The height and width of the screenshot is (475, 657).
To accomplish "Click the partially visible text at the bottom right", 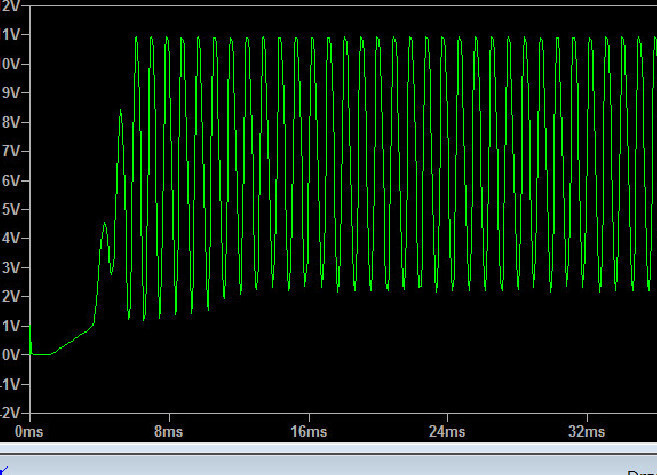I will click(642, 472).
